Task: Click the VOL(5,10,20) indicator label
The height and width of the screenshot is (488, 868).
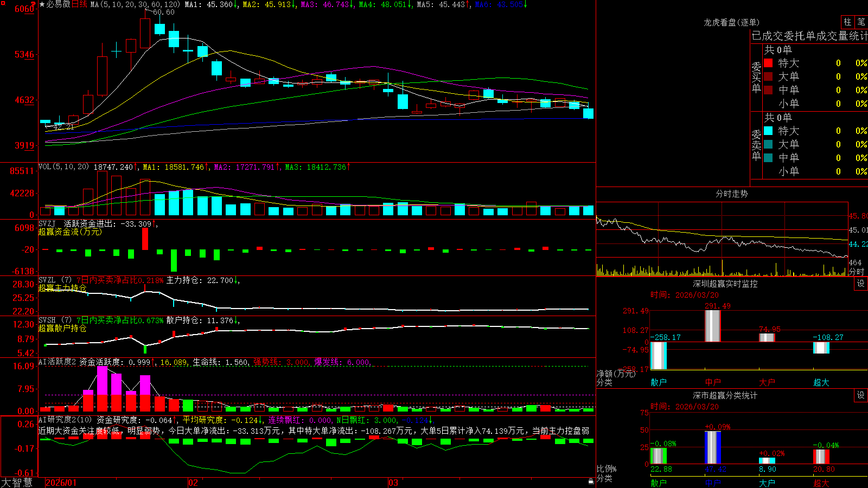Action: pyautogui.click(x=63, y=167)
